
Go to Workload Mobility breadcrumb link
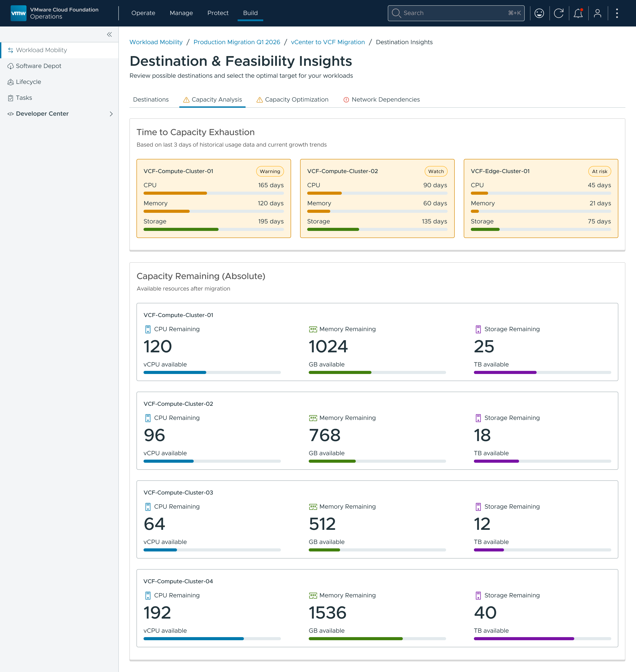(x=156, y=42)
